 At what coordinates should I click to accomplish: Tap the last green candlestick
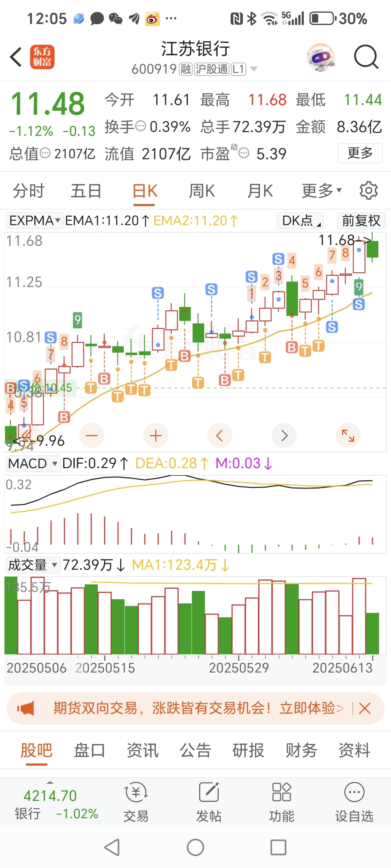(x=372, y=248)
